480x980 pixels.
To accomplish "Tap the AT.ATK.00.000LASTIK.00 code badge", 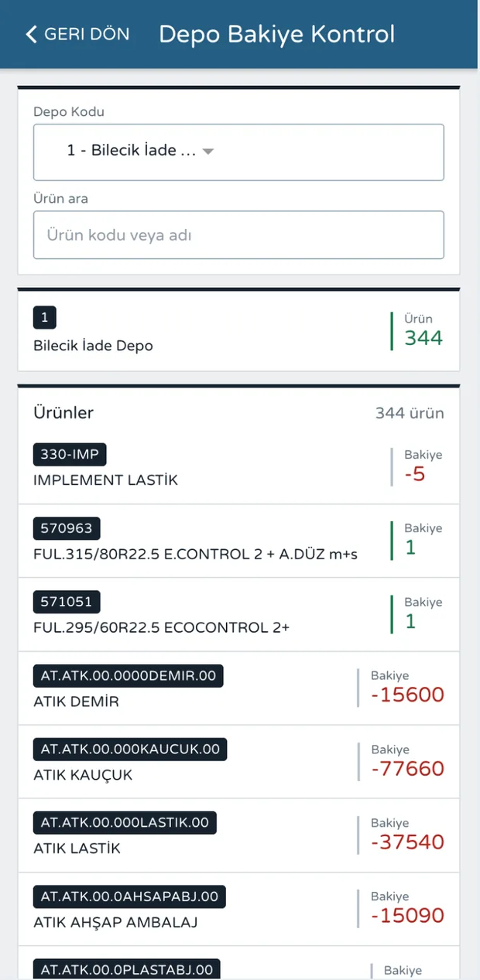I will [x=125, y=822].
